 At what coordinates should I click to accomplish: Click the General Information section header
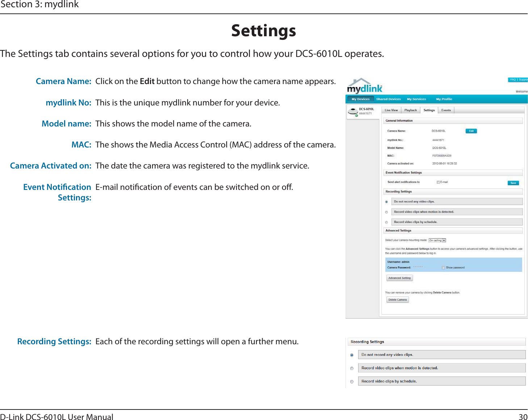(453, 121)
